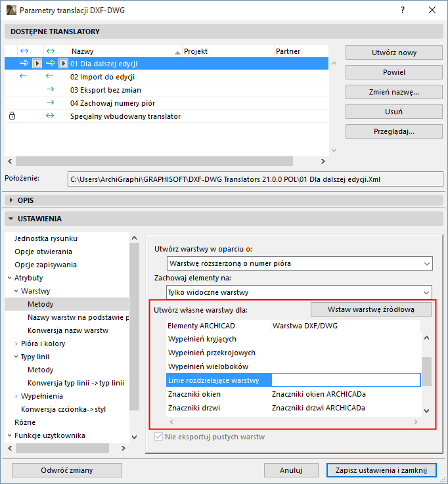Image resolution: width=448 pixels, height=484 pixels.
Task: Click the blue arrow of '01 Dla dalszej edycji'
Action: coord(24,63)
